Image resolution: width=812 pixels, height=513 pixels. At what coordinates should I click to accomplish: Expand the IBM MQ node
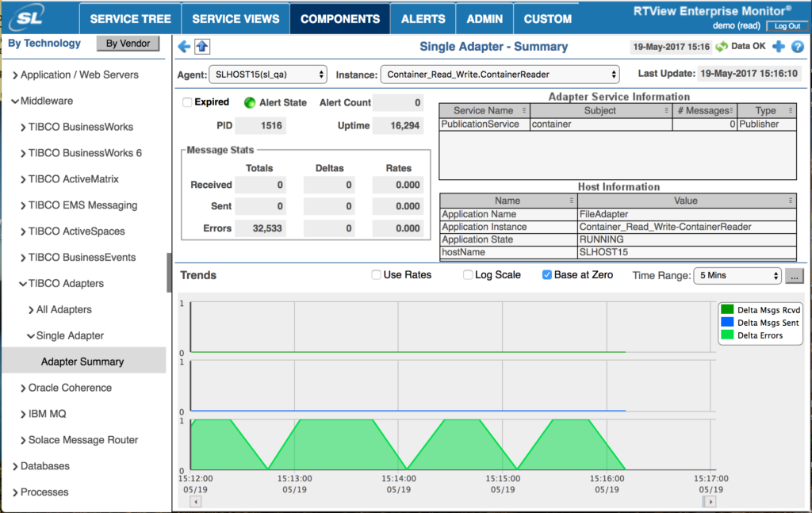[x=23, y=414]
